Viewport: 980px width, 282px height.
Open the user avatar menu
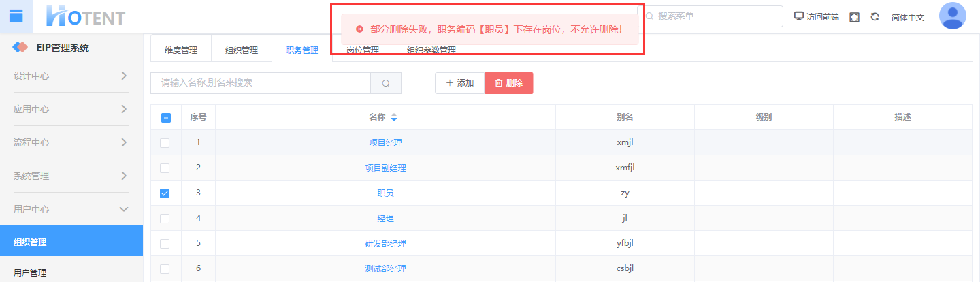click(x=952, y=16)
